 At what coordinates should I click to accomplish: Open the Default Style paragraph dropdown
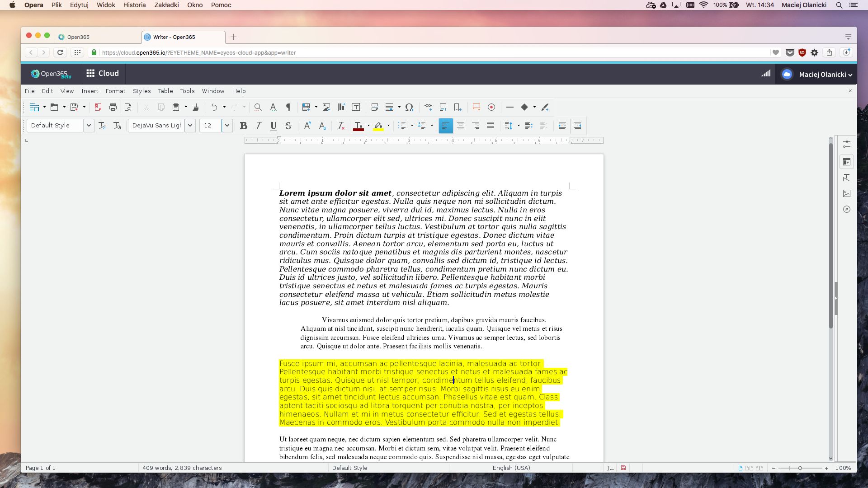pos(89,126)
